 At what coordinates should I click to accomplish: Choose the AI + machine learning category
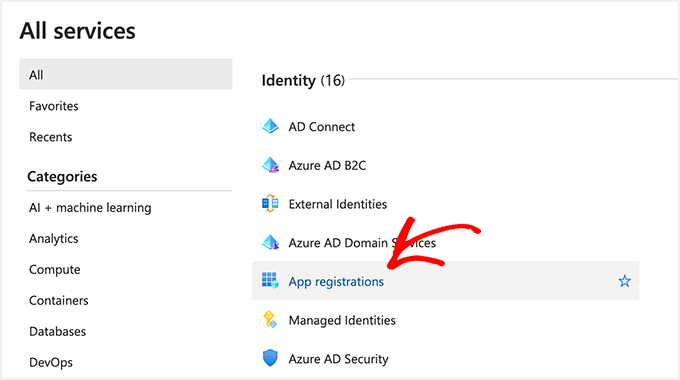[x=90, y=208]
